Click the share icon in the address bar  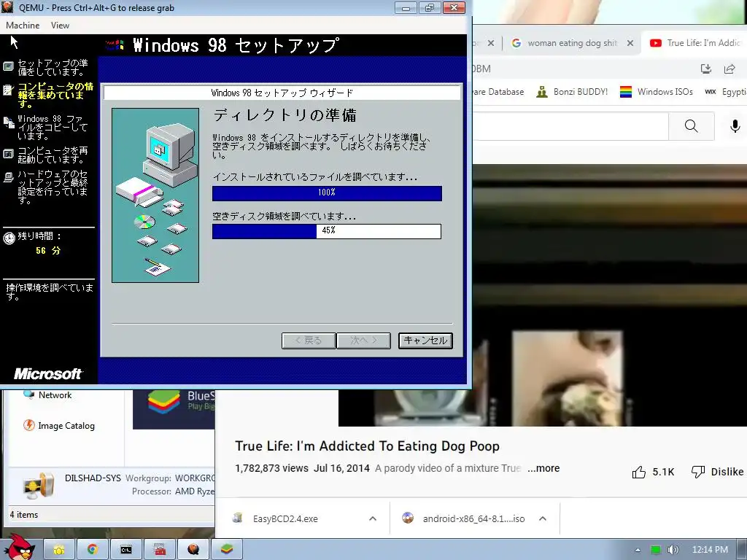729,69
